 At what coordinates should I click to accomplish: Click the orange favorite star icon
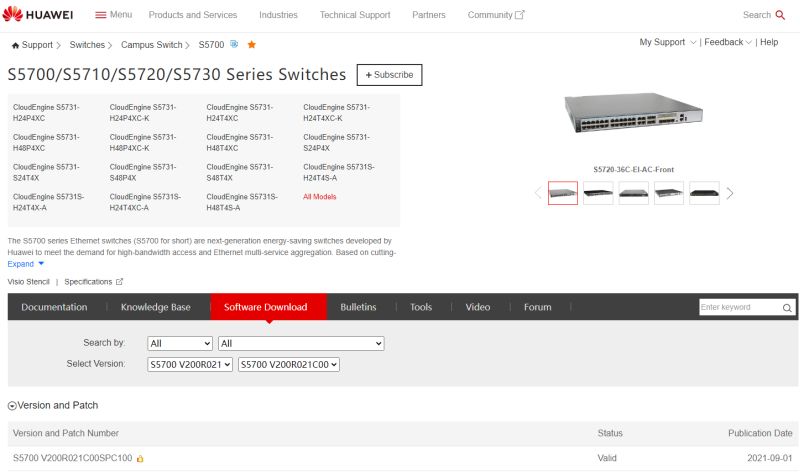pyautogui.click(x=252, y=44)
